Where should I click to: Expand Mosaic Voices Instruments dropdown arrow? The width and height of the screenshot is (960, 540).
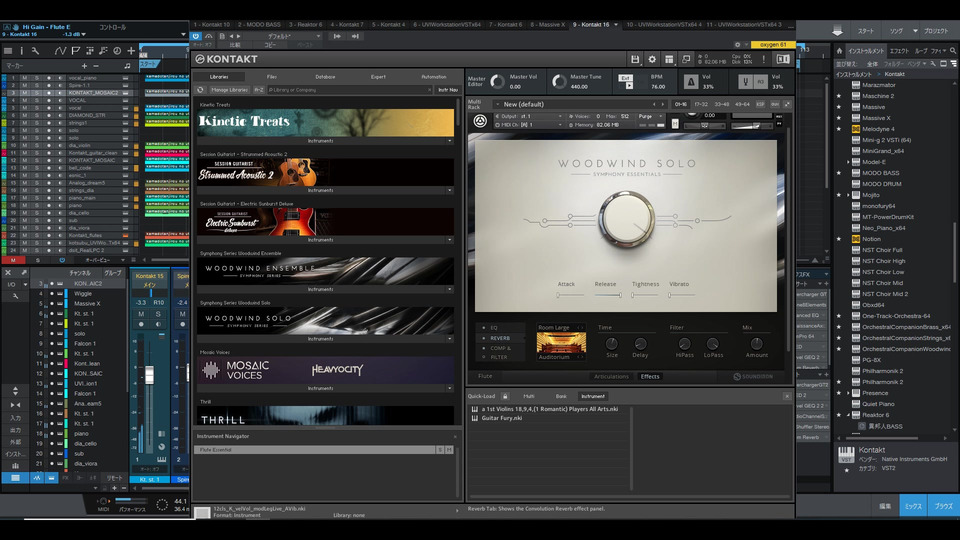[449, 388]
